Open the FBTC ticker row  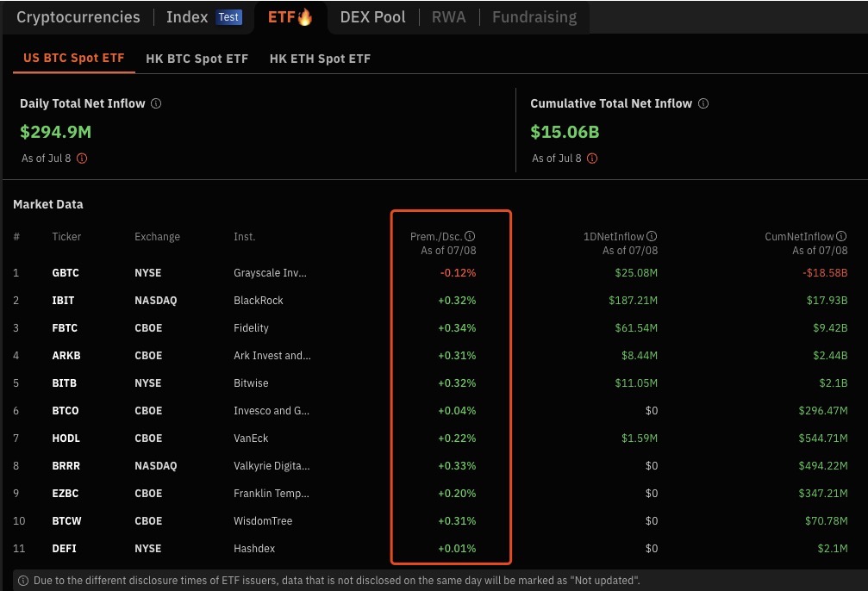coord(65,328)
